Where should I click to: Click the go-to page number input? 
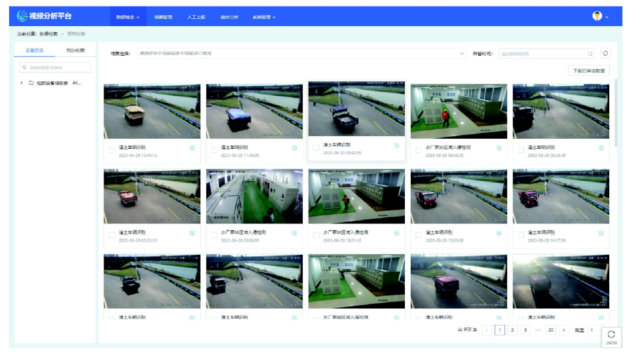tap(594, 330)
